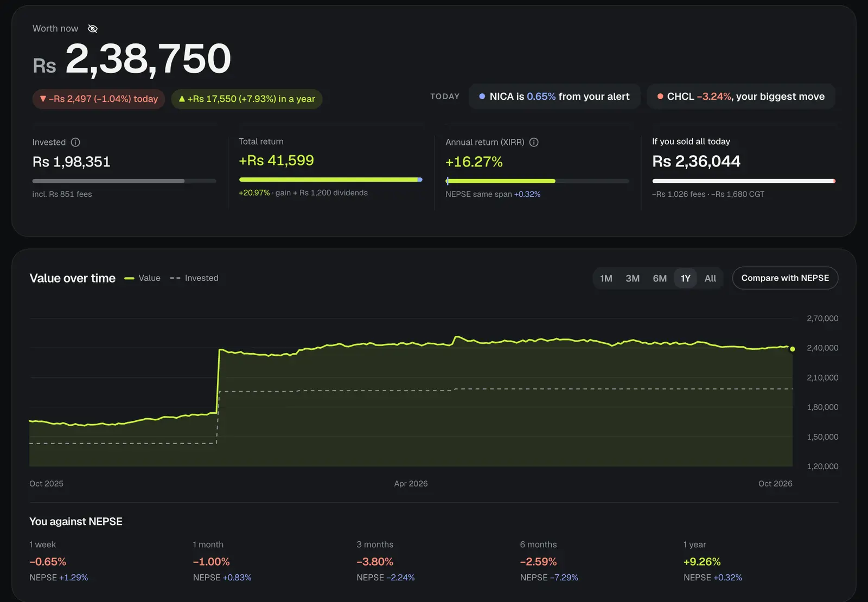Click the +Rs 41,599 total return

click(x=277, y=161)
